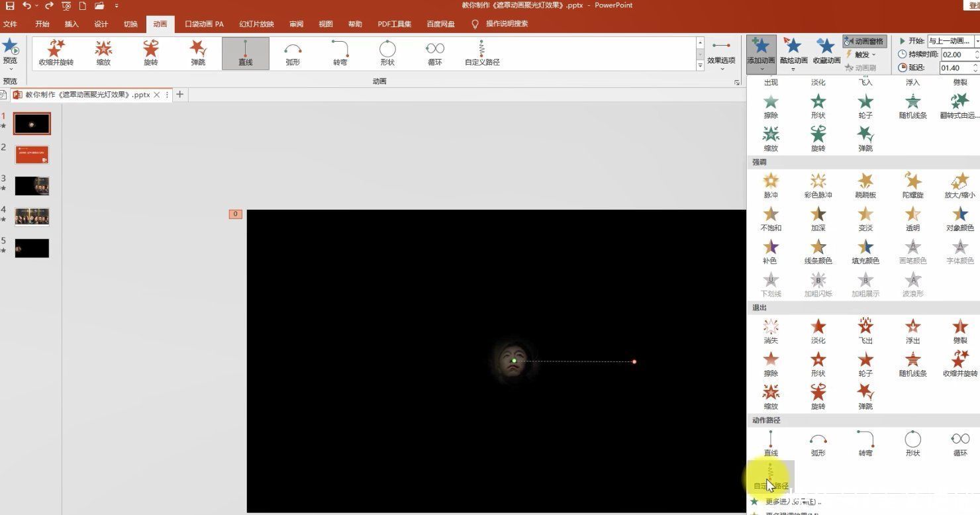Apply the 轮子 entrance effect
This screenshot has width=980, height=515.
(865, 106)
